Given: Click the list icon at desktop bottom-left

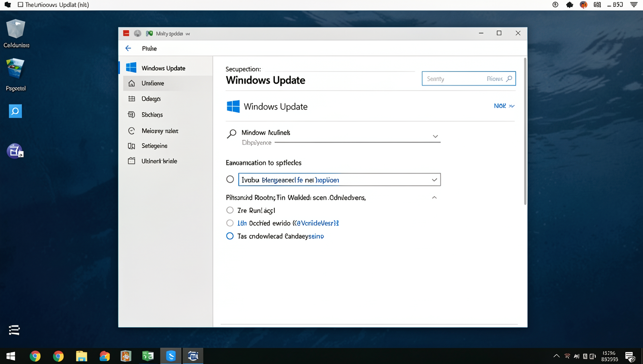Looking at the screenshot, I should click(14, 330).
